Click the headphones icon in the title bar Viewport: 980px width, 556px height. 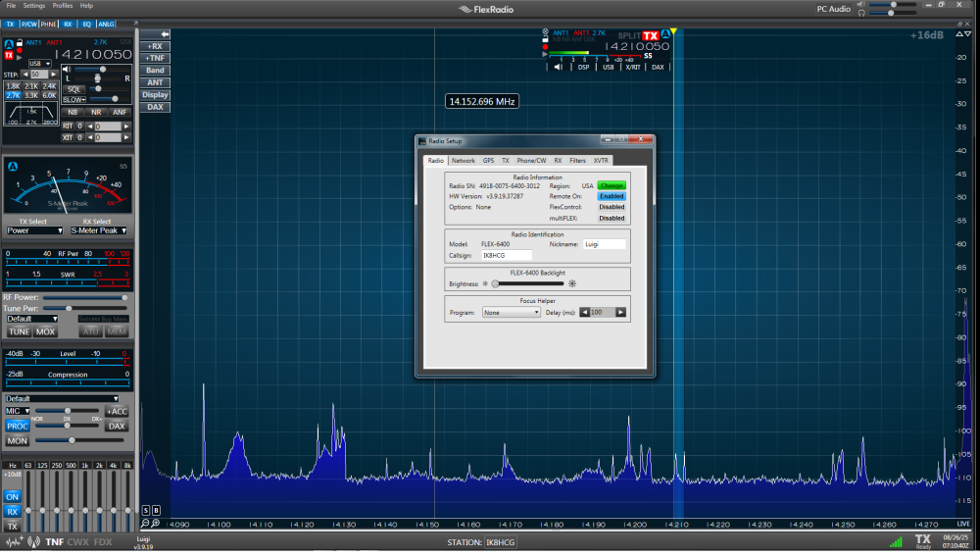[861, 13]
